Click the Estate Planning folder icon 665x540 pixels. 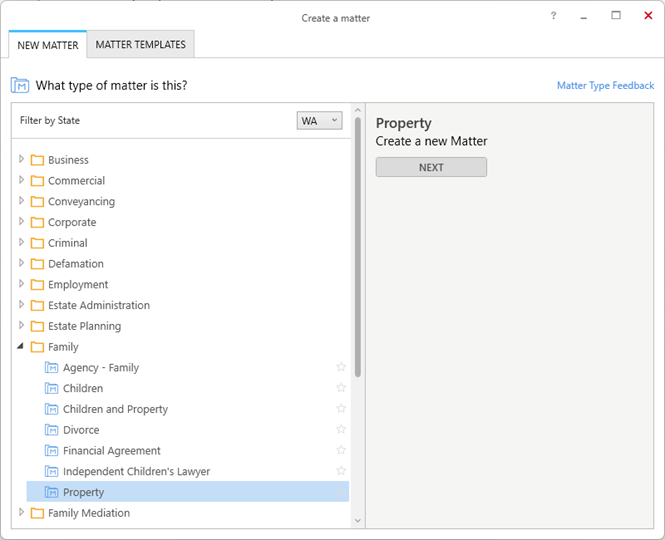point(37,326)
